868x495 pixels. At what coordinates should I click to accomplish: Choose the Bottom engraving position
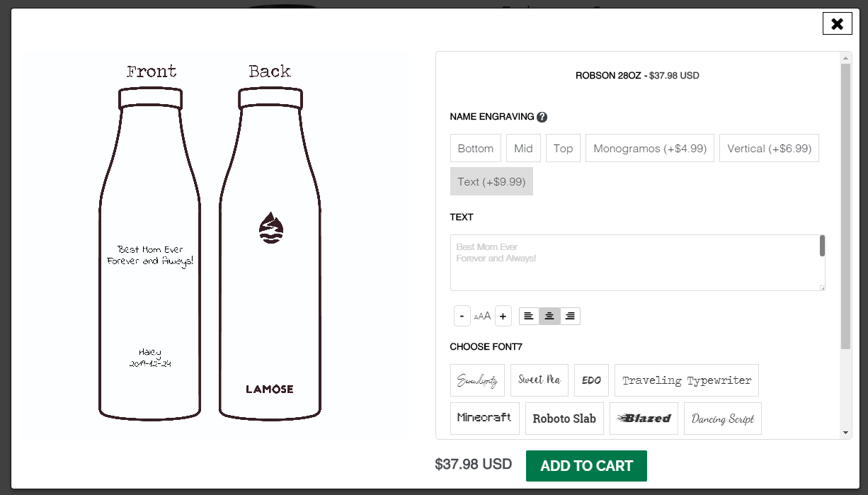(x=476, y=148)
